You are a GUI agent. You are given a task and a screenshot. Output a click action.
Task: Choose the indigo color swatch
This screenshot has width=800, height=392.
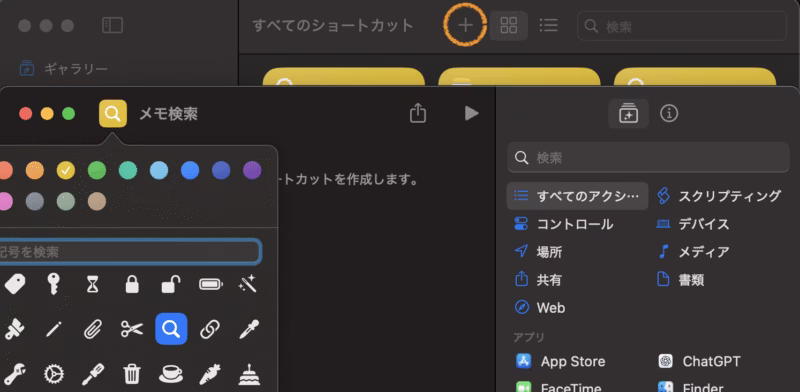221,170
